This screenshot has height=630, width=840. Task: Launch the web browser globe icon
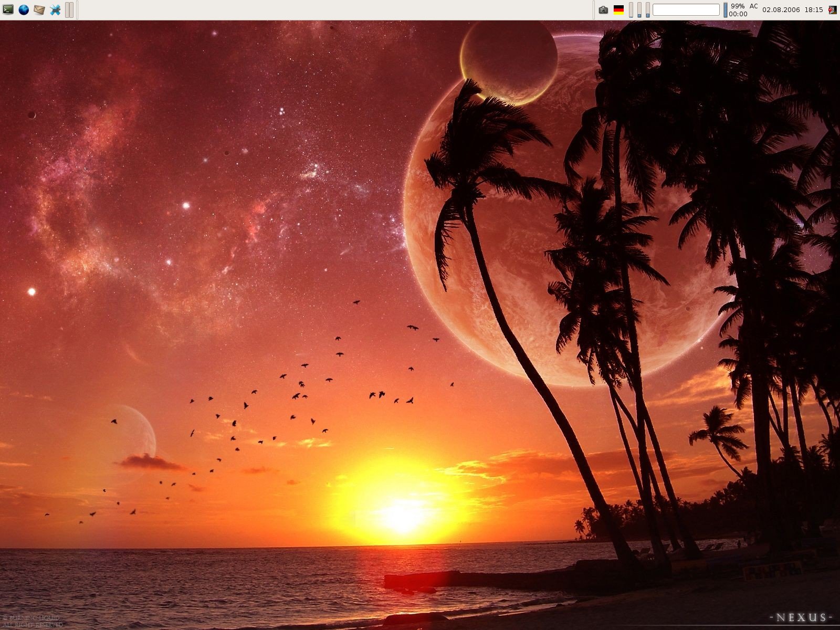click(x=23, y=9)
